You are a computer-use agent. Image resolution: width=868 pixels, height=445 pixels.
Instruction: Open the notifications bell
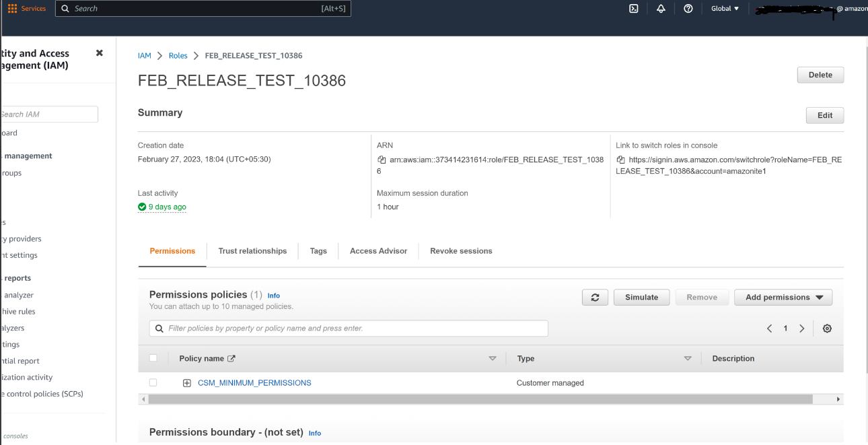[660, 8]
